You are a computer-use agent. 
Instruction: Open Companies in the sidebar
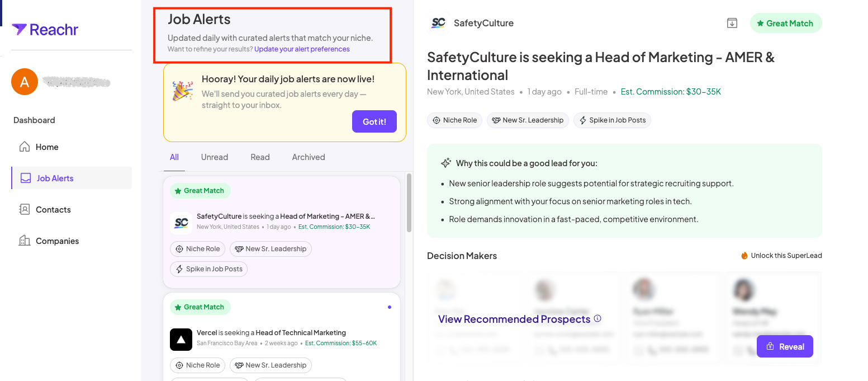[x=72, y=241]
